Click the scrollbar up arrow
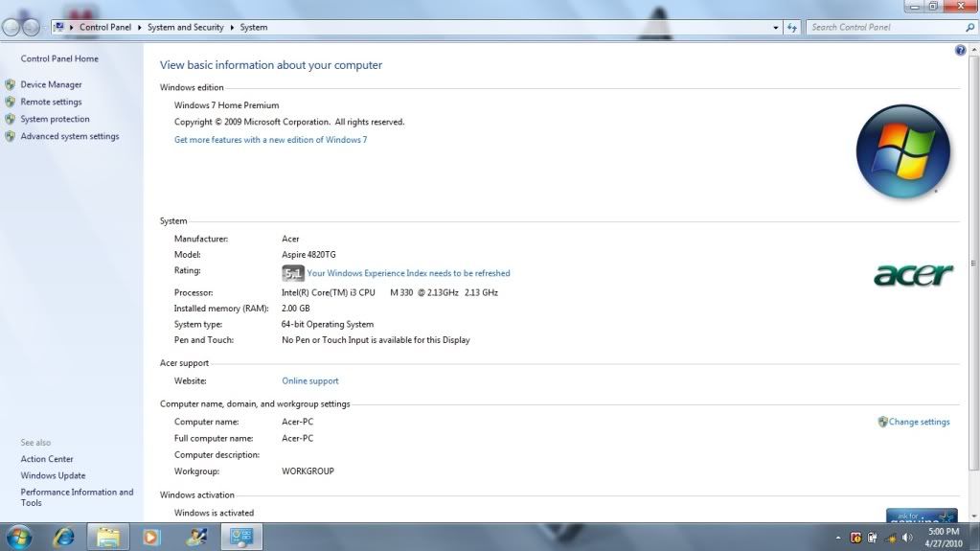 (x=973, y=50)
